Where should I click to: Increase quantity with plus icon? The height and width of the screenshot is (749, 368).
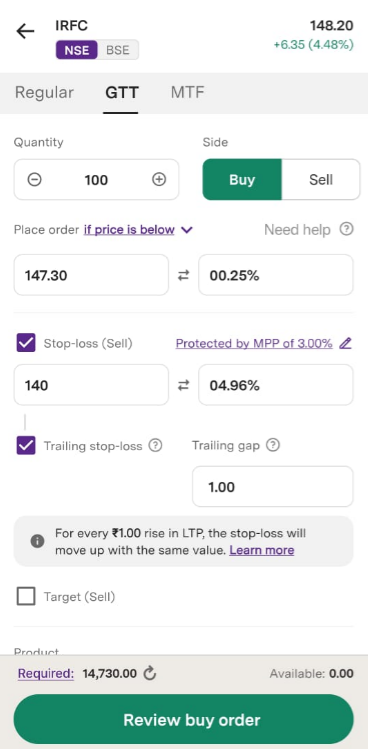click(x=159, y=180)
